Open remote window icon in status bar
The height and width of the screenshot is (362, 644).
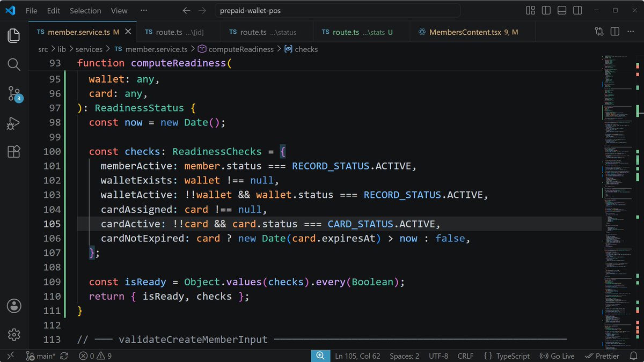10,356
